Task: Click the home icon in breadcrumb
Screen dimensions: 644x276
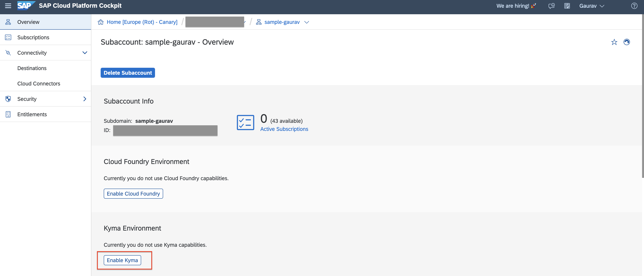Action: click(100, 22)
